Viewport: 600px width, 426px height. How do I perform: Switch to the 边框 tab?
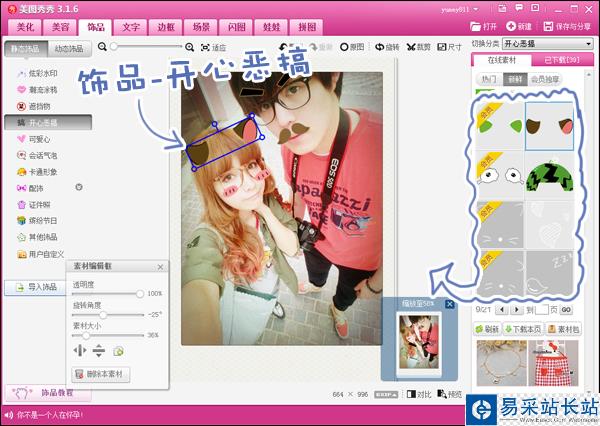click(166, 27)
